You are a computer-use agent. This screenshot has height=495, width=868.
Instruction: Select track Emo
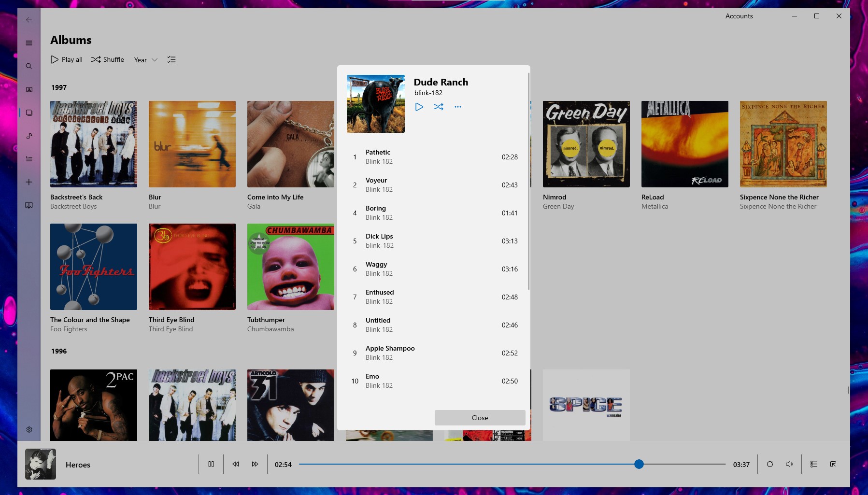point(435,381)
